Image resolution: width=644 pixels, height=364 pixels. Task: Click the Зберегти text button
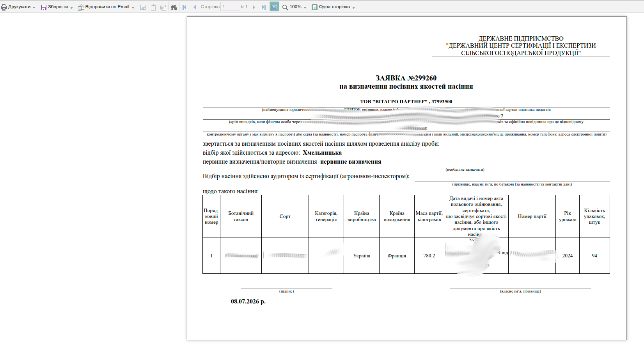coord(58,7)
